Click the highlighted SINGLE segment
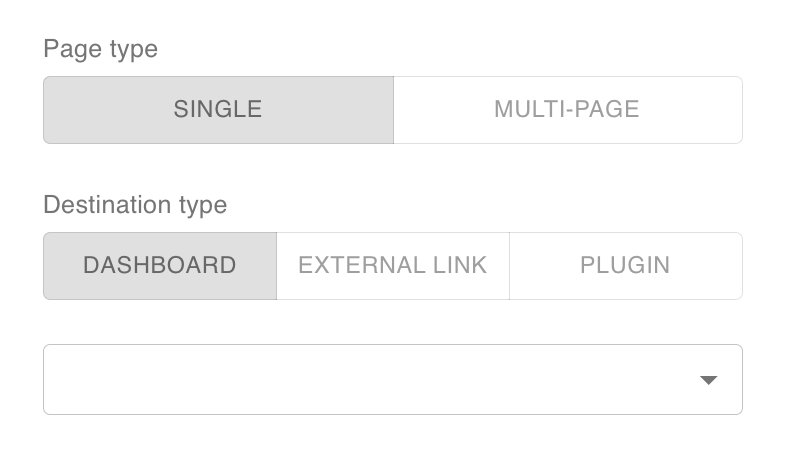 pos(218,110)
